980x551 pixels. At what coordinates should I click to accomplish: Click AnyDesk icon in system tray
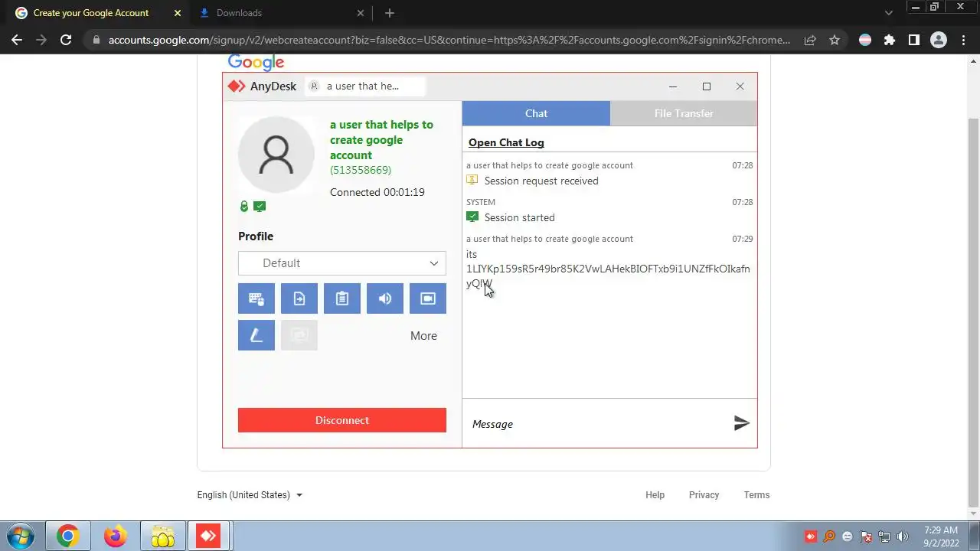pos(810,536)
